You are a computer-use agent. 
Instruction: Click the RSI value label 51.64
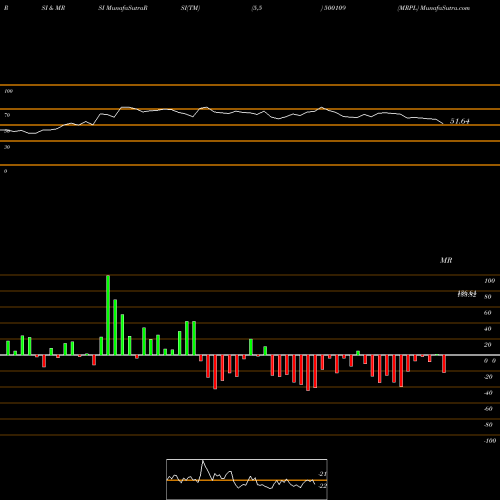460,121
